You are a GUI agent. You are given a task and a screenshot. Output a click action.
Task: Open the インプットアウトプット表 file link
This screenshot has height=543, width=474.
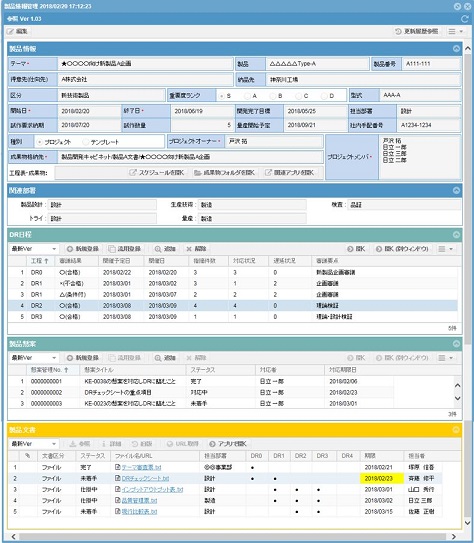pyautogui.click(x=152, y=490)
